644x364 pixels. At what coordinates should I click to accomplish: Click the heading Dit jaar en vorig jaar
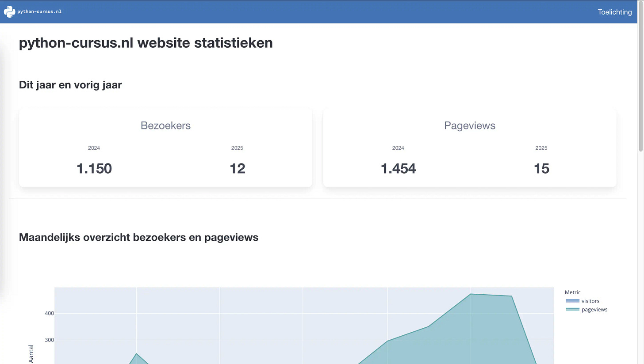(x=70, y=85)
